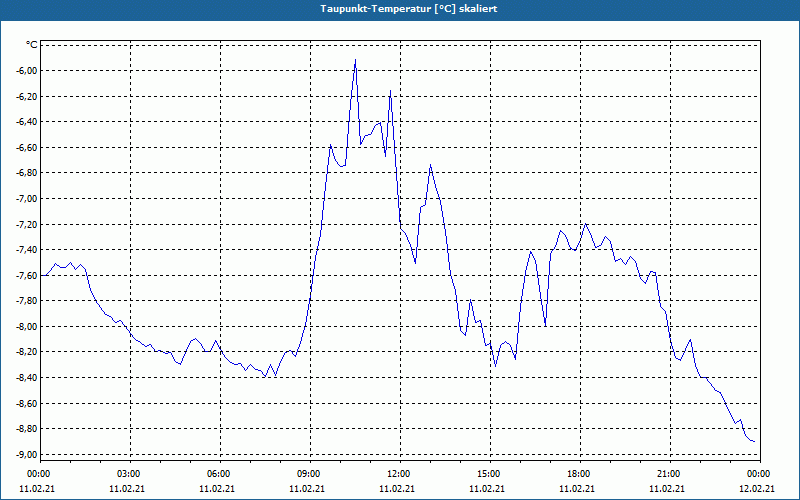800x500 pixels.
Task: Click the 00:00 time label above 12.02.21
Action: tap(760, 474)
